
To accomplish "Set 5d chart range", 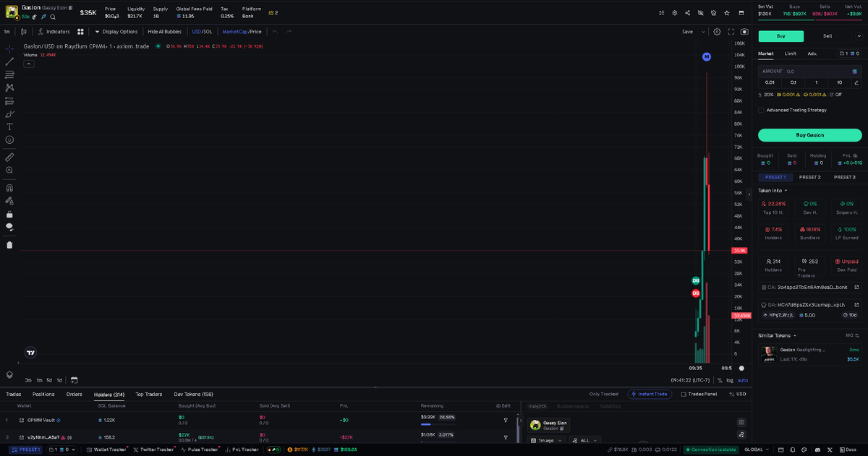I will tap(49, 380).
